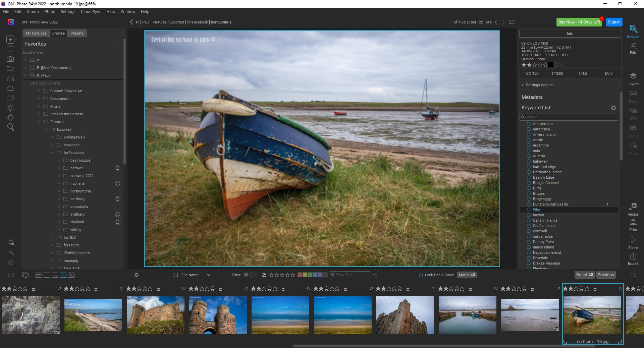Screen dimensions: 644x348
Task: Filter by the green color label
Action: 310,275
